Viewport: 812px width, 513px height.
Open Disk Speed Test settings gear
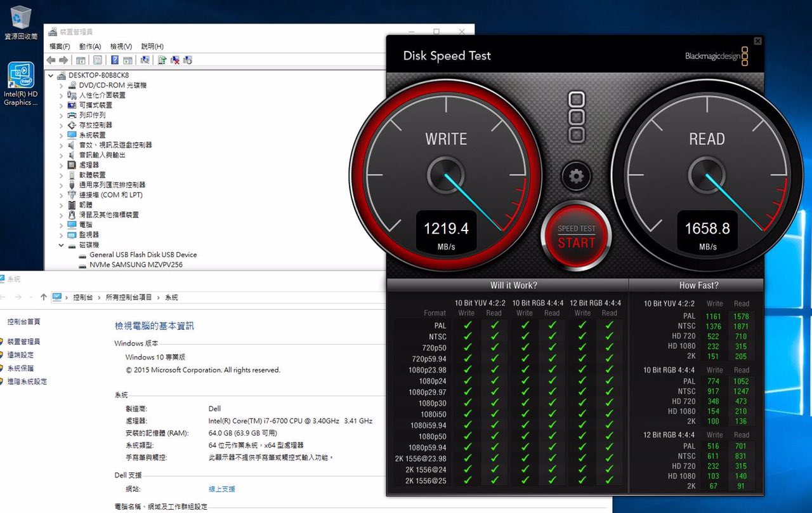[576, 176]
